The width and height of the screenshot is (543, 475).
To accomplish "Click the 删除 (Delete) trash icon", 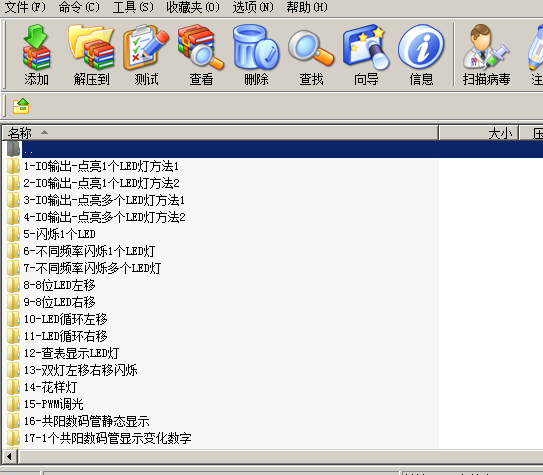I will point(256,55).
